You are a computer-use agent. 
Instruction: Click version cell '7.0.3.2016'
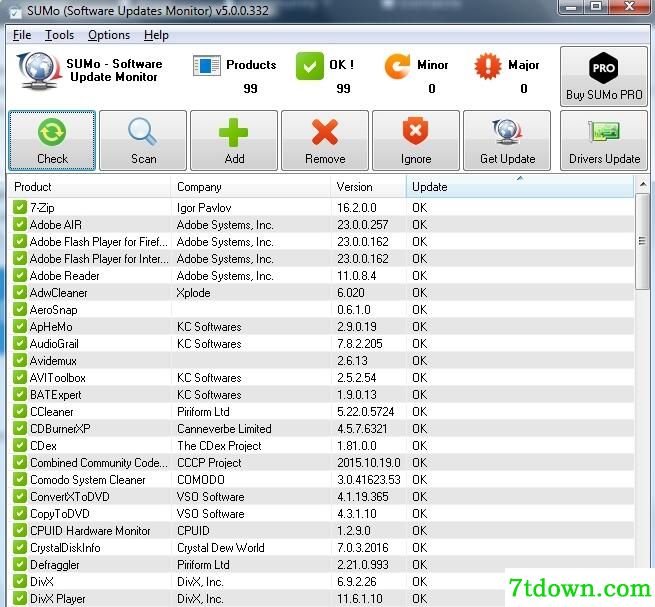point(363,548)
